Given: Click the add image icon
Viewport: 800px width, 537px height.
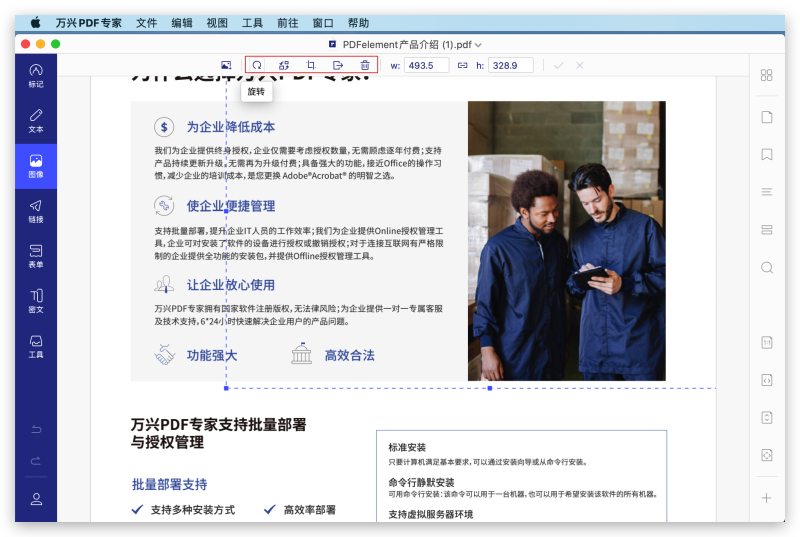Looking at the screenshot, I should [227, 65].
